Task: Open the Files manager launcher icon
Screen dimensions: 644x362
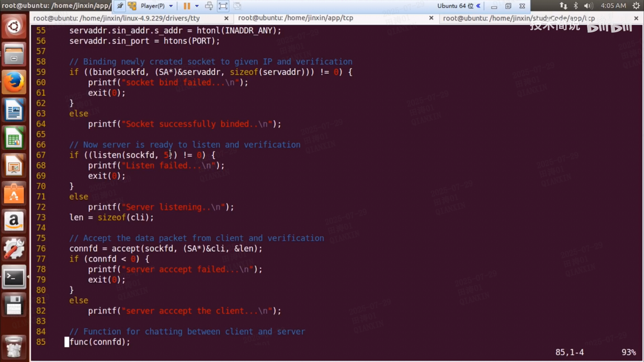Action: click(14, 54)
